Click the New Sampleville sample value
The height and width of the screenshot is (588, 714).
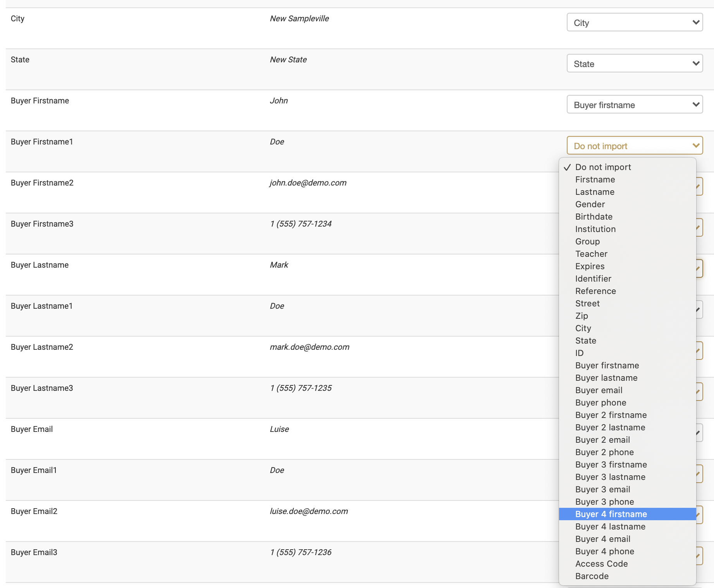(299, 19)
